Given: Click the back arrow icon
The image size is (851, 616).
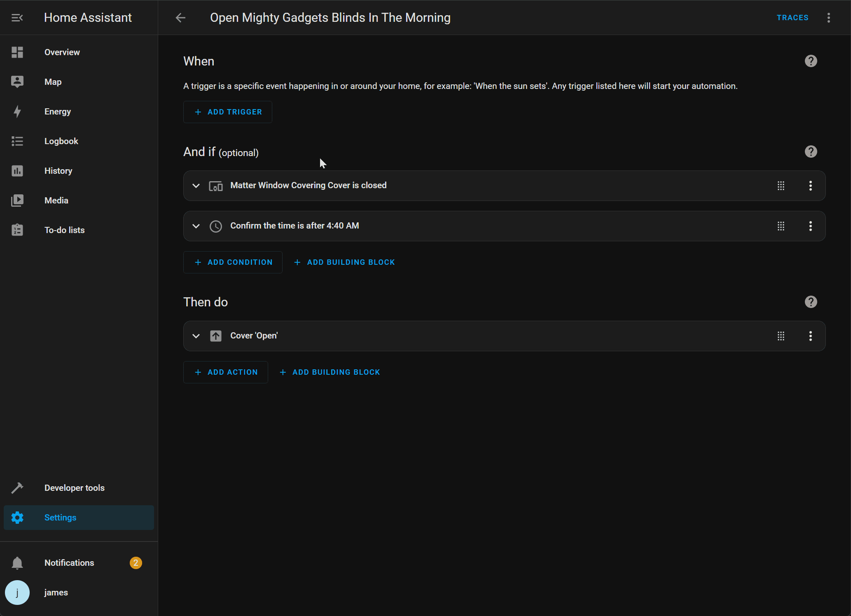Looking at the screenshot, I should pyautogui.click(x=180, y=18).
